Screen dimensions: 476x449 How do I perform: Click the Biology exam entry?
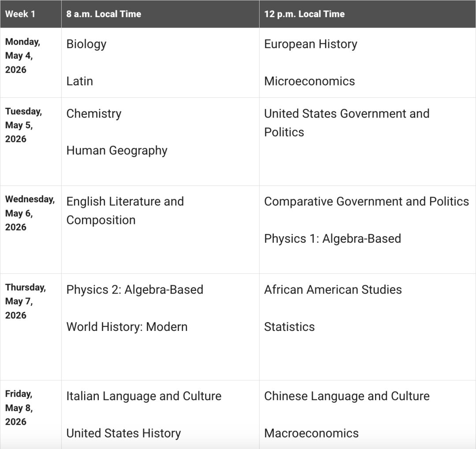[x=86, y=44]
